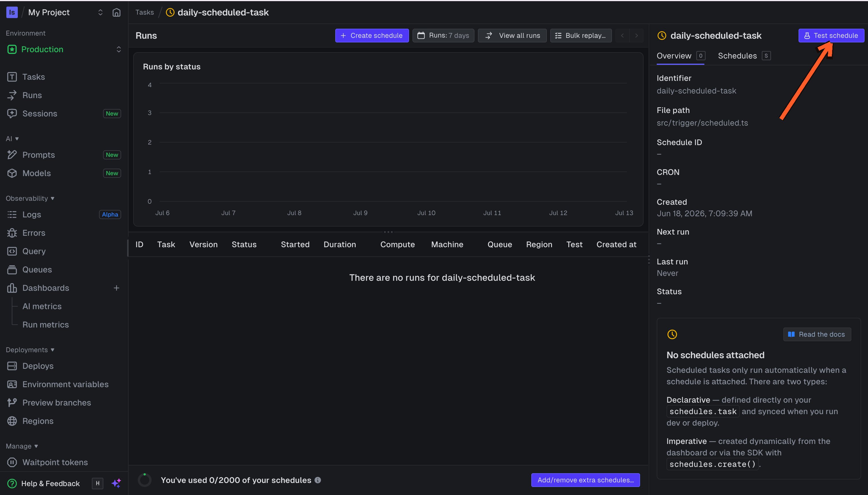Open the project switcher next to My Project
The image size is (868, 495).
(x=100, y=13)
